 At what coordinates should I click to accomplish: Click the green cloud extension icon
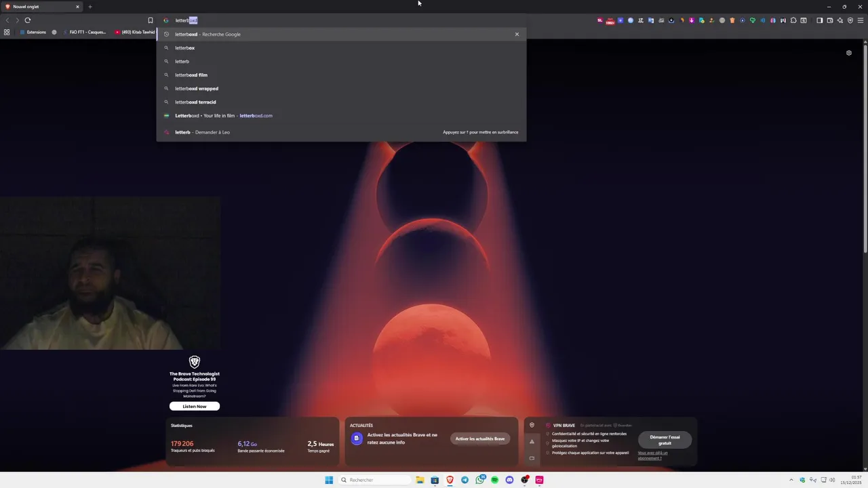[x=753, y=20]
